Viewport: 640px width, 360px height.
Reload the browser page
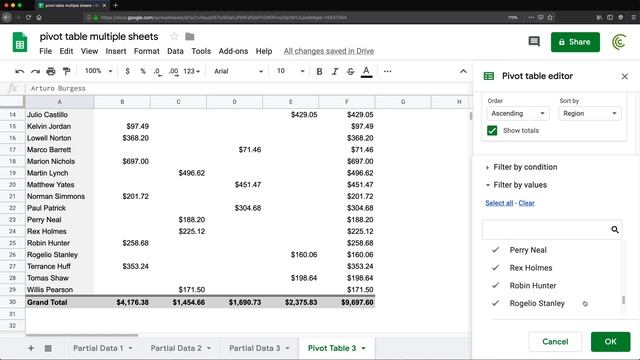point(28,18)
